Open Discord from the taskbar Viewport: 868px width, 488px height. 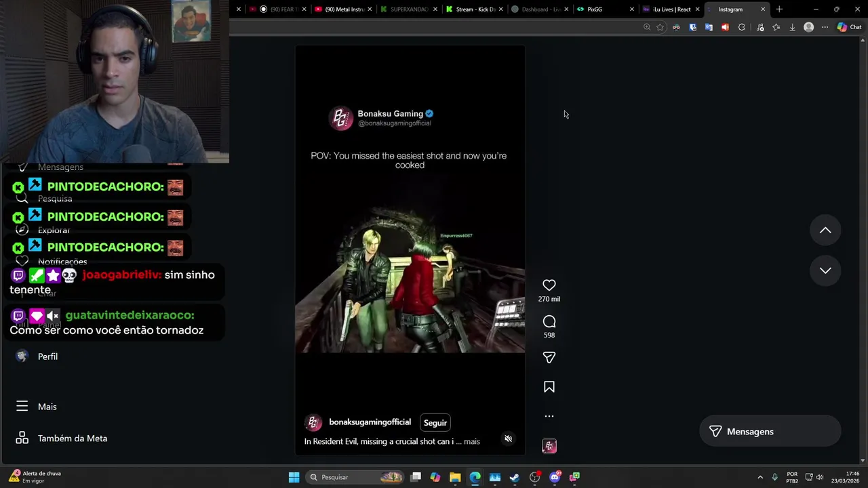555,477
